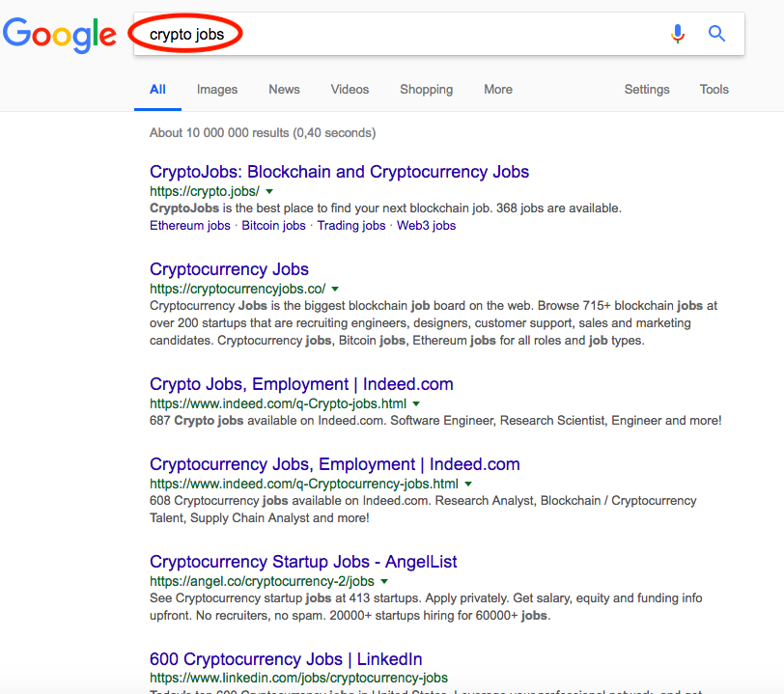Click the magnifying glass search icon

[x=716, y=33]
